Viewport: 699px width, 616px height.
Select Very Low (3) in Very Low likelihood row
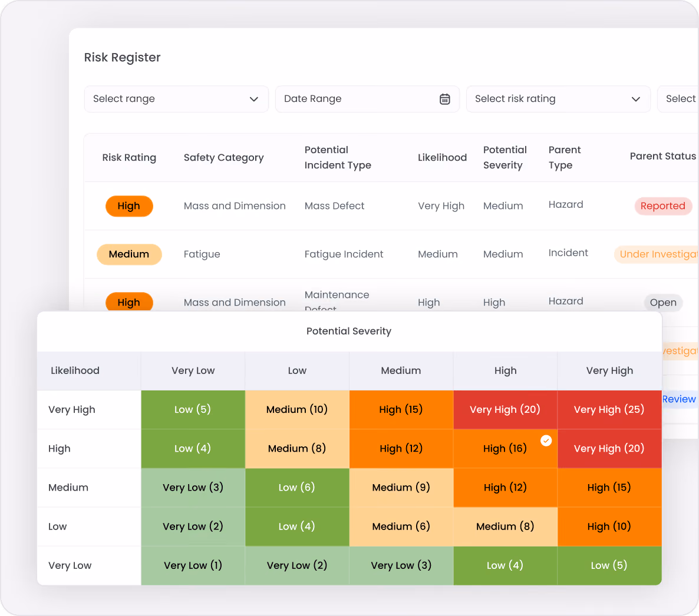tap(401, 566)
